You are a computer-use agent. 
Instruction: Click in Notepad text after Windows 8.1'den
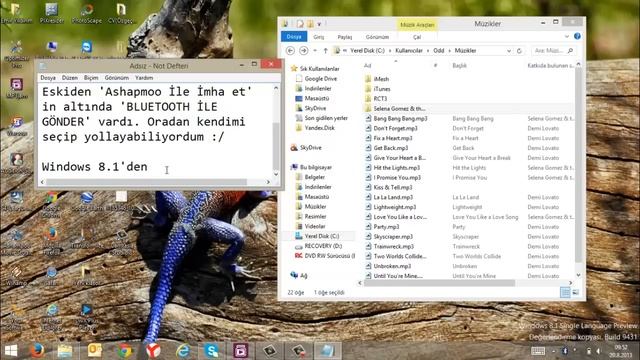click(x=149, y=167)
